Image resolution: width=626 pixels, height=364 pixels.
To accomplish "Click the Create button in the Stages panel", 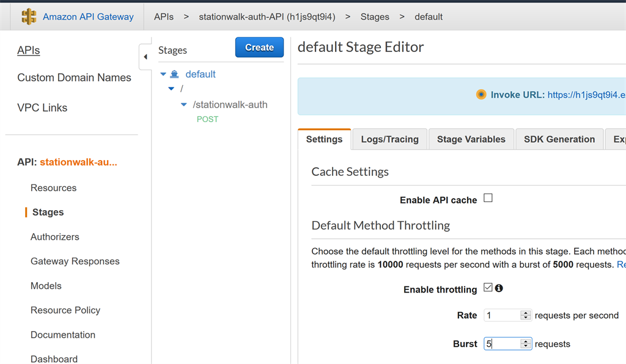I will tap(259, 47).
